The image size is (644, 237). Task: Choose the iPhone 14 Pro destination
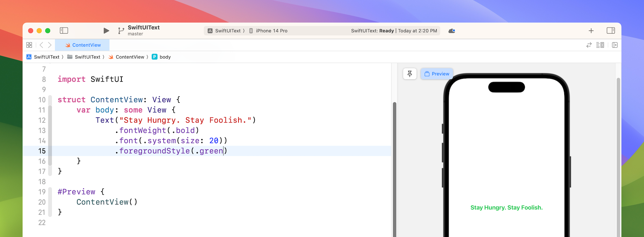pyautogui.click(x=268, y=31)
